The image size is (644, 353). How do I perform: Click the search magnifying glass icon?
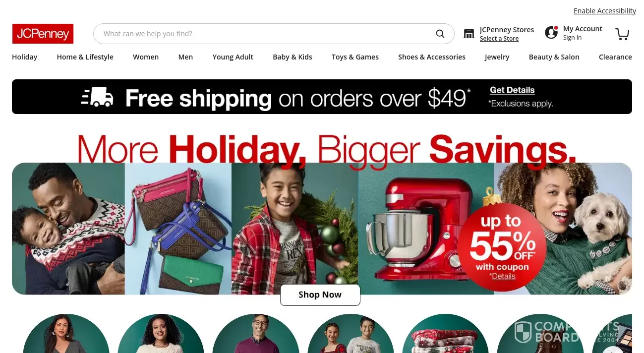click(440, 34)
